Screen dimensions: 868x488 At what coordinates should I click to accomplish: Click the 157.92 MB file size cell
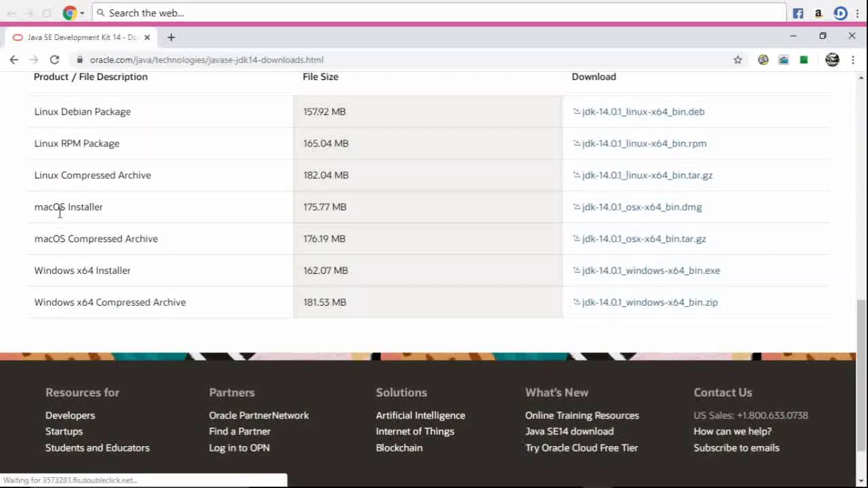click(428, 112)
